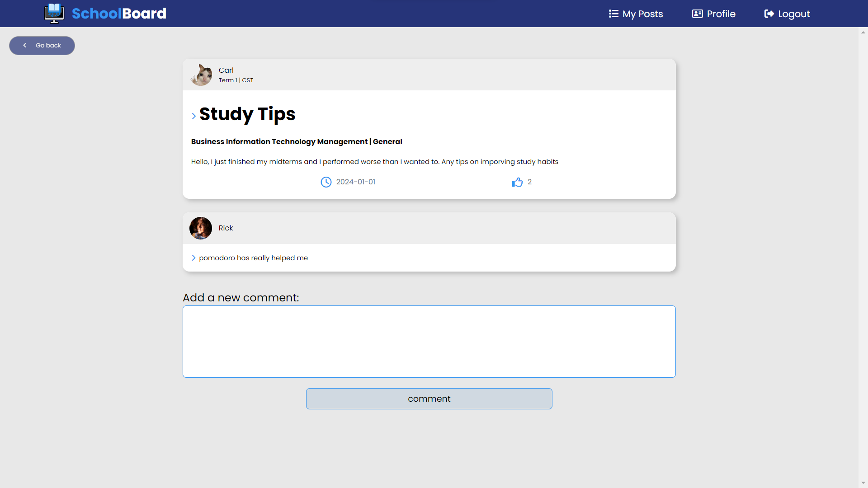
Task: Click Carl's username in post header
Action: pyautogui.click(x=226, y=70)
